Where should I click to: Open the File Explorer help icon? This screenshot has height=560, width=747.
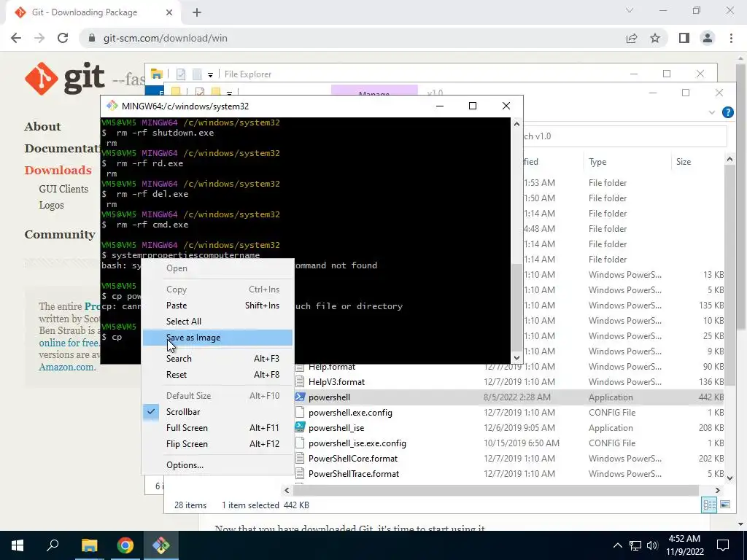tap(727, 112)
